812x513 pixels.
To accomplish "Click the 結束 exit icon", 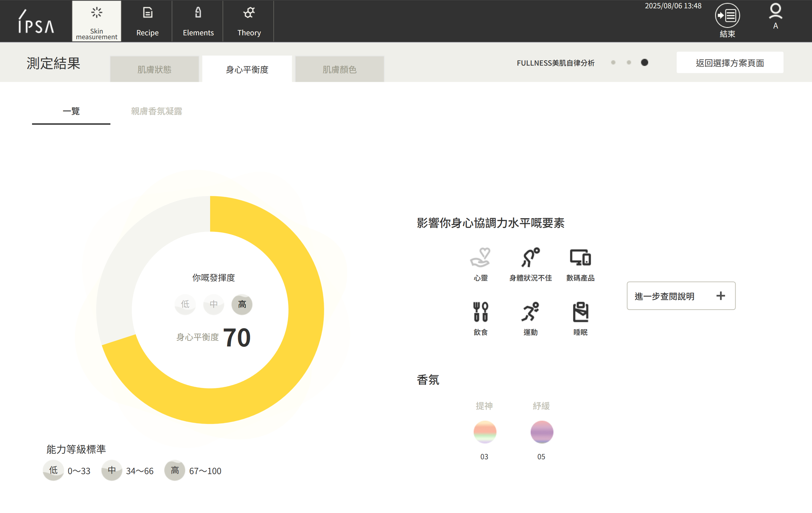I will (727, 16).
